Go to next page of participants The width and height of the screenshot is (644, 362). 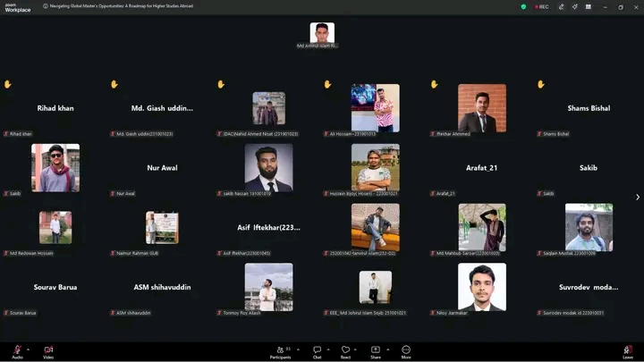tap(637, 197)
